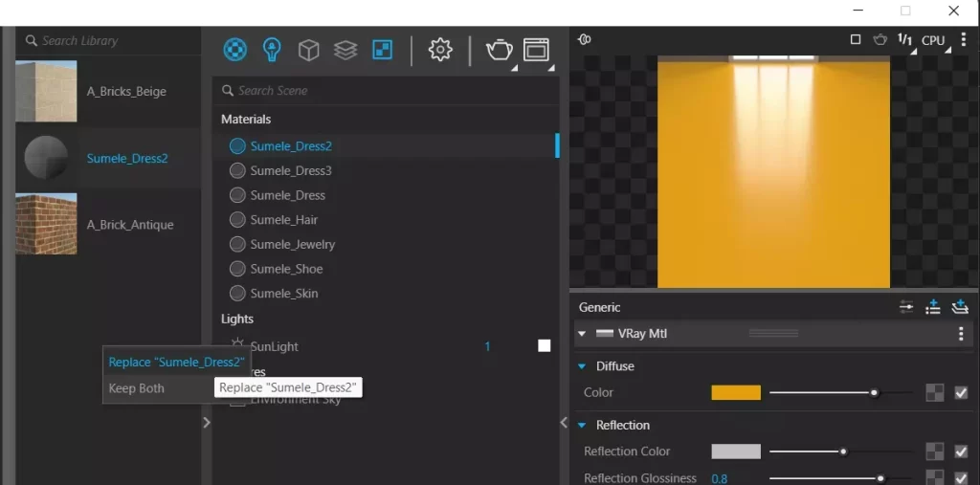Open the Diffuse Color yellow swatch
Viewport: 980px width, 485px height.
736,392
